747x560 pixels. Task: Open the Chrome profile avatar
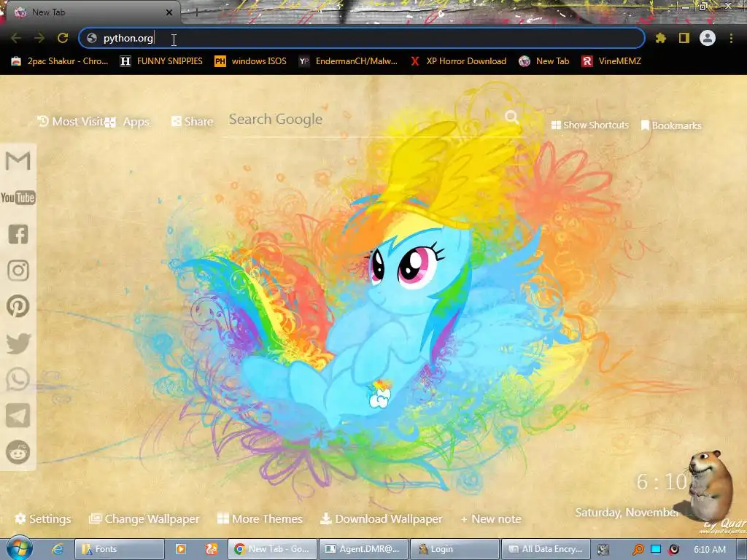coord(708,38)
